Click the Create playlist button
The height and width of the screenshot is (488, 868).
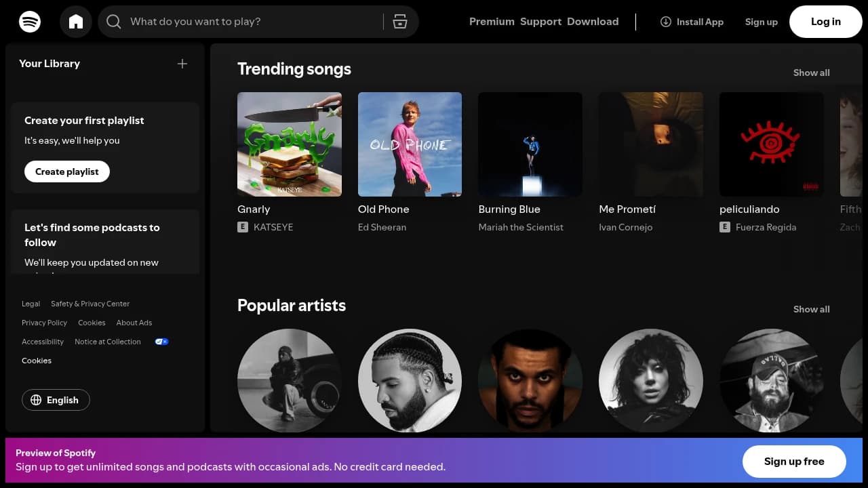click(67, 171)
